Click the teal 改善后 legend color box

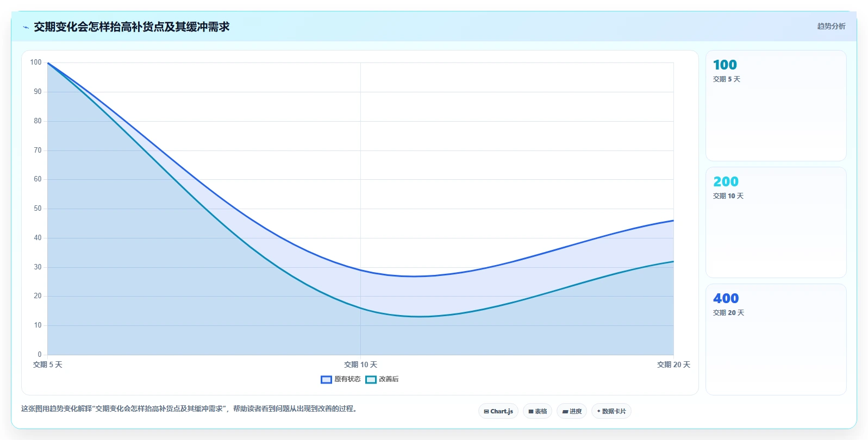pos(371,380)
